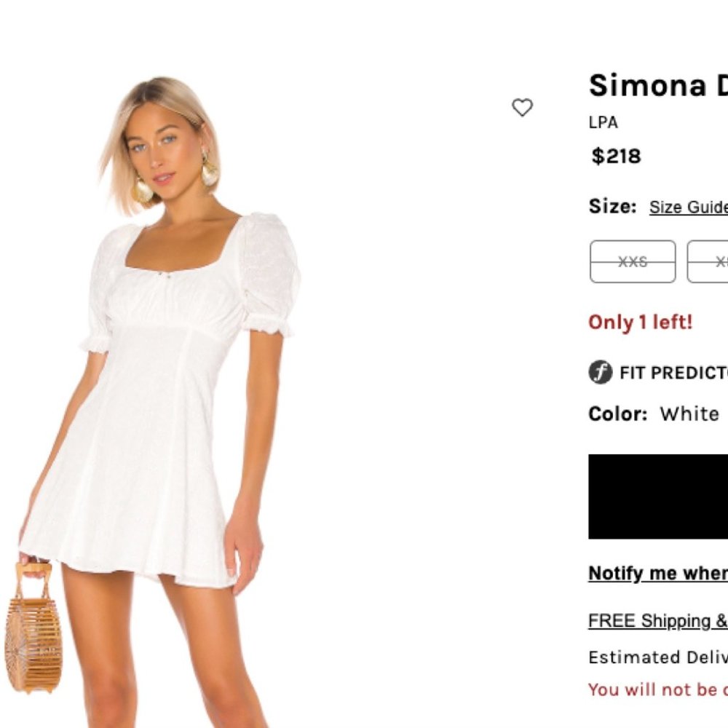Screen dimensions: 728x728
Task: Open the Notify me when available link
Action: point(654,574)
